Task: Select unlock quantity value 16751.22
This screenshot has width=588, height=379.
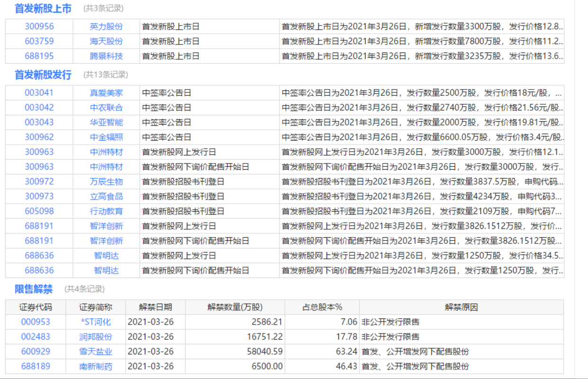Action: click(x=265, y=337)
